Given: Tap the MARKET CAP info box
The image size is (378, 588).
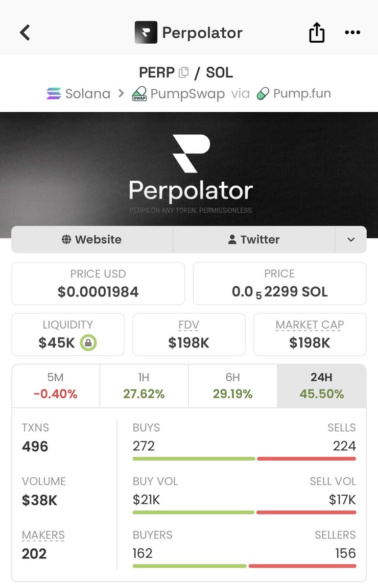Looking at the screenshot, I should click(x=309, y=334).
